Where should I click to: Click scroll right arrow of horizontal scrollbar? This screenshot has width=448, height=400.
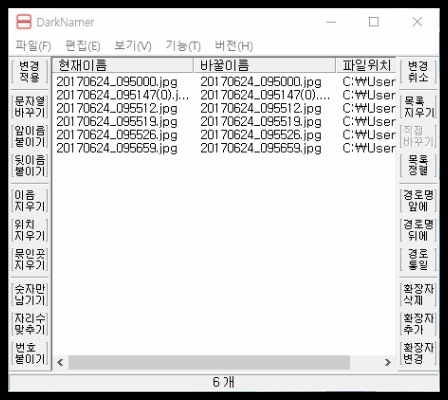coord(388,362)
